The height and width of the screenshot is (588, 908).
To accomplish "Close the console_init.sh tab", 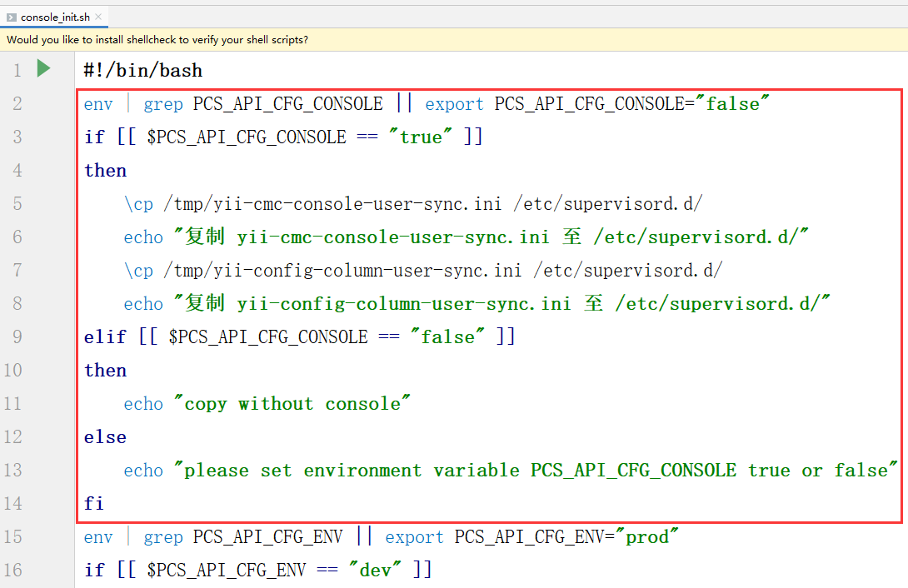I will (98, 17).
